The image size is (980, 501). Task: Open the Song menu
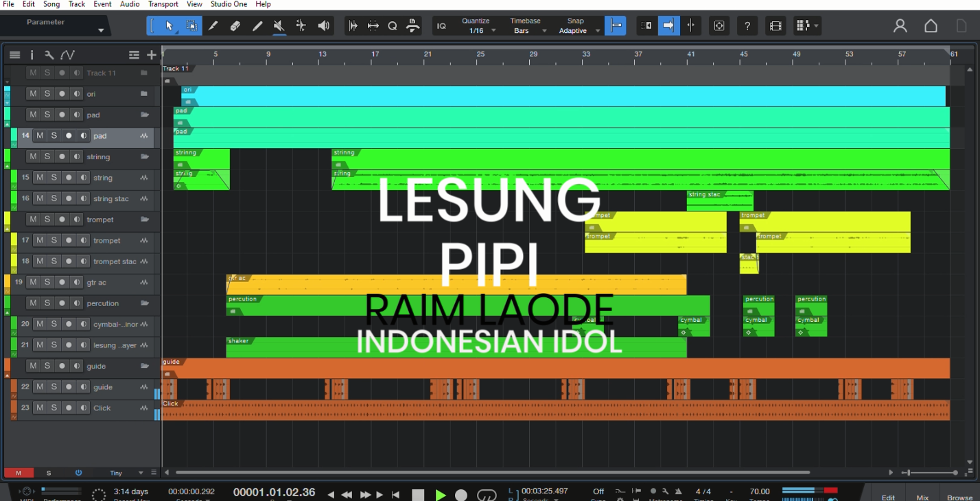pos(51,4)
